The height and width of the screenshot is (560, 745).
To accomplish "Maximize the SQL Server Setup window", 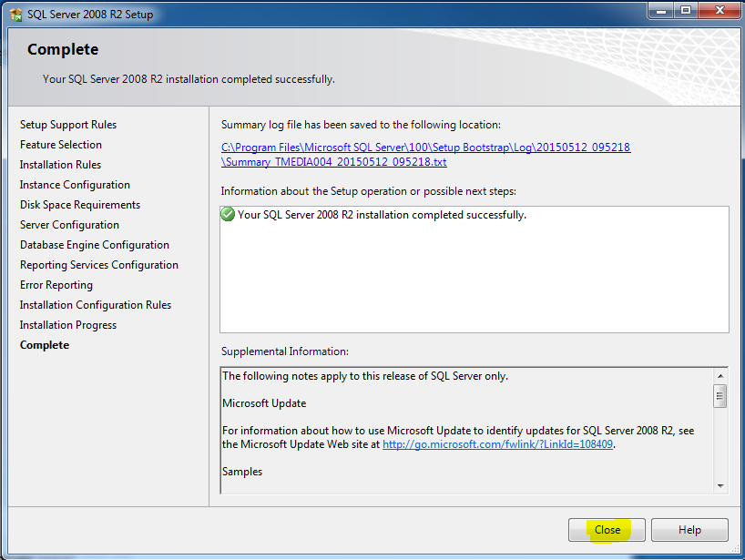I will coord(685,10).
